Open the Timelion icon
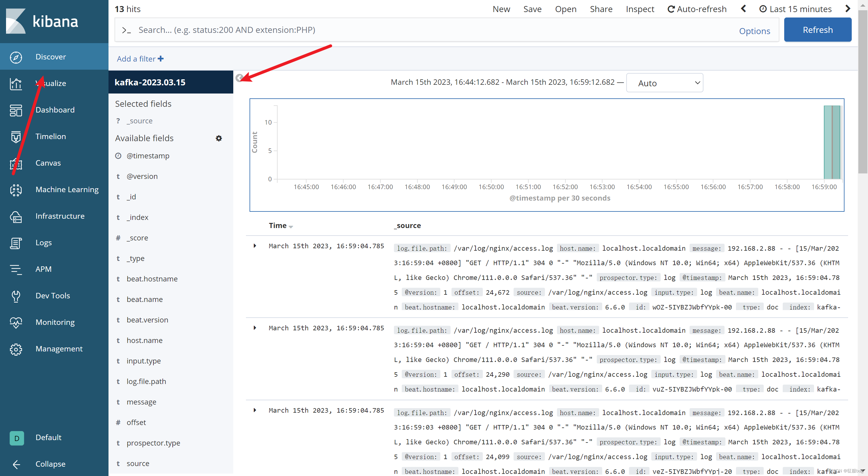 click(16, 137)
